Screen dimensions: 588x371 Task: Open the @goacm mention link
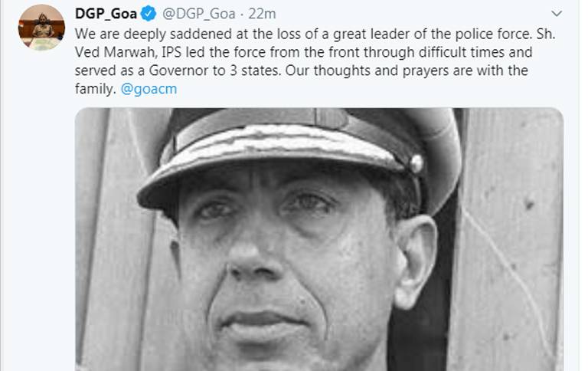point(149,89)
